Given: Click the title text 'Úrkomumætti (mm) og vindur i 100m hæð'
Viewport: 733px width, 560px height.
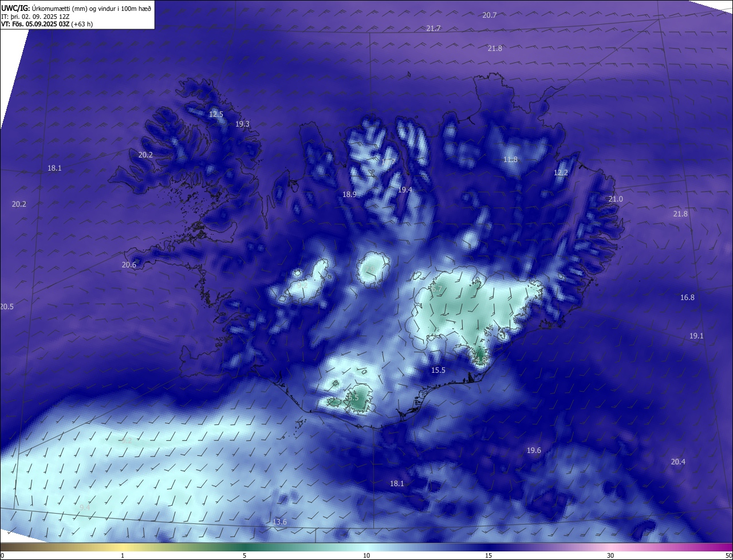Looking at the screenshot, I should click(92, 8).
